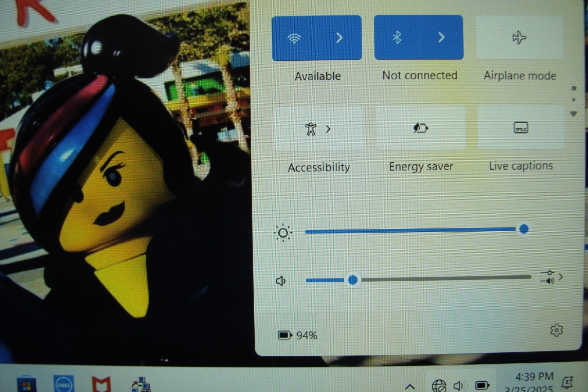Enable Live captions

point(520,128)
